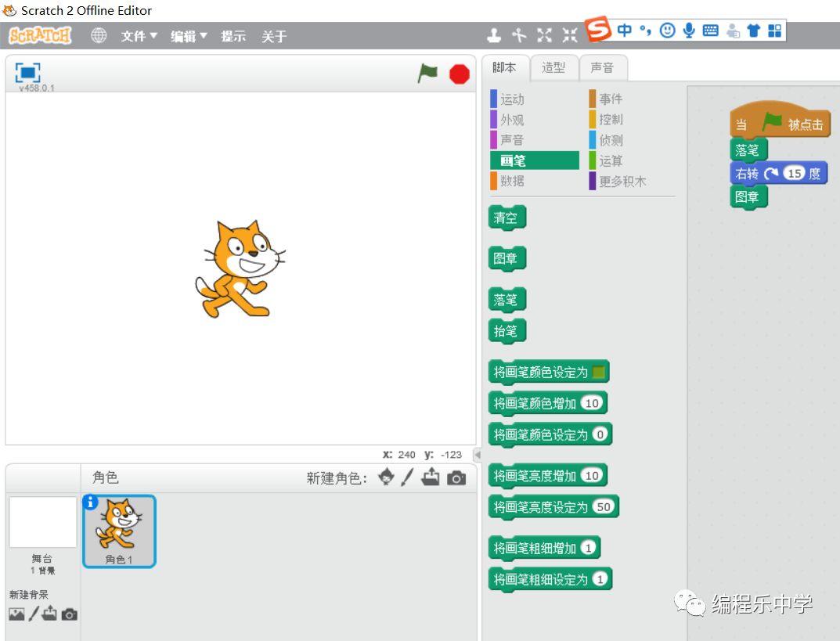Switch to the 造型 tab

pos(553,68)
